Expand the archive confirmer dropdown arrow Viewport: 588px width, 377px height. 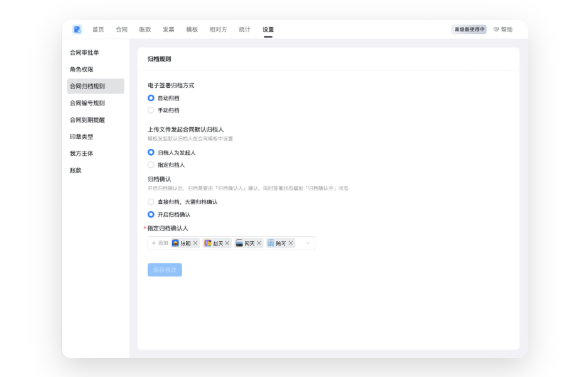[x=308, y=243]
